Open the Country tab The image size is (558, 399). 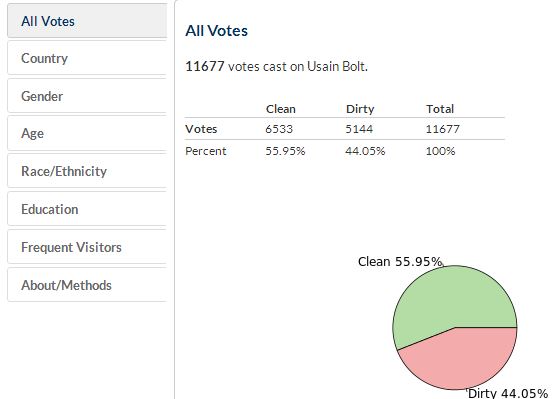click(87, 58)
